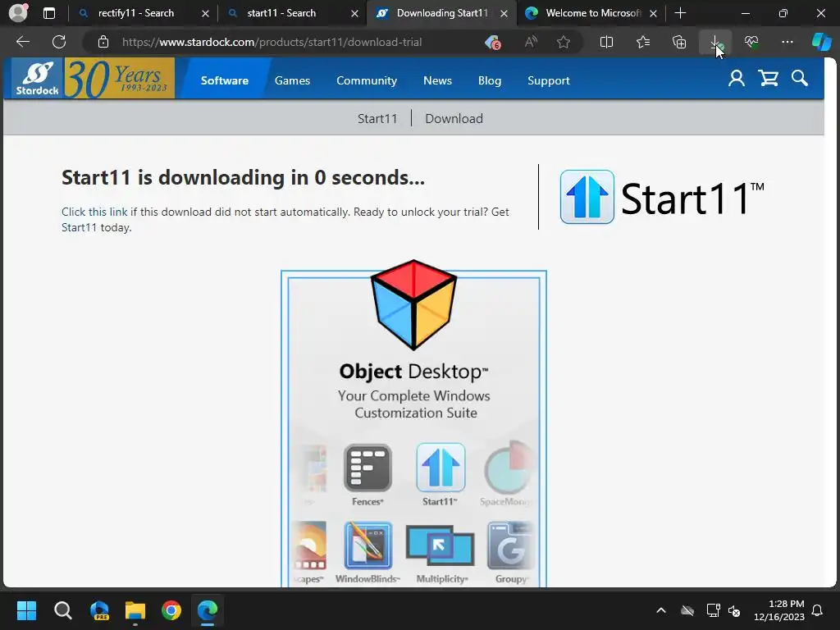Screen dimensions: 840x630
Task: Open the Windows Start menu
Action: [x=26, y=610]
